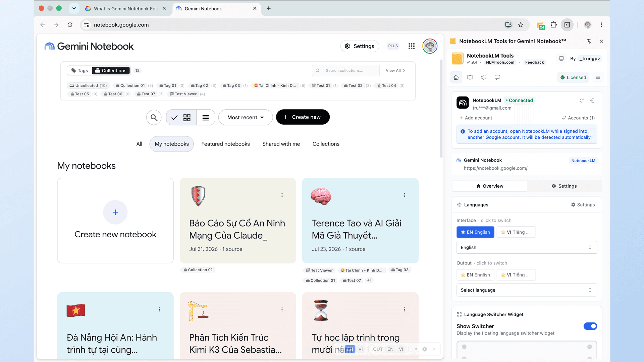644x362 pixels.
Task: Toggle Collections view in collections bar
Action: click(x=111, y=71)
